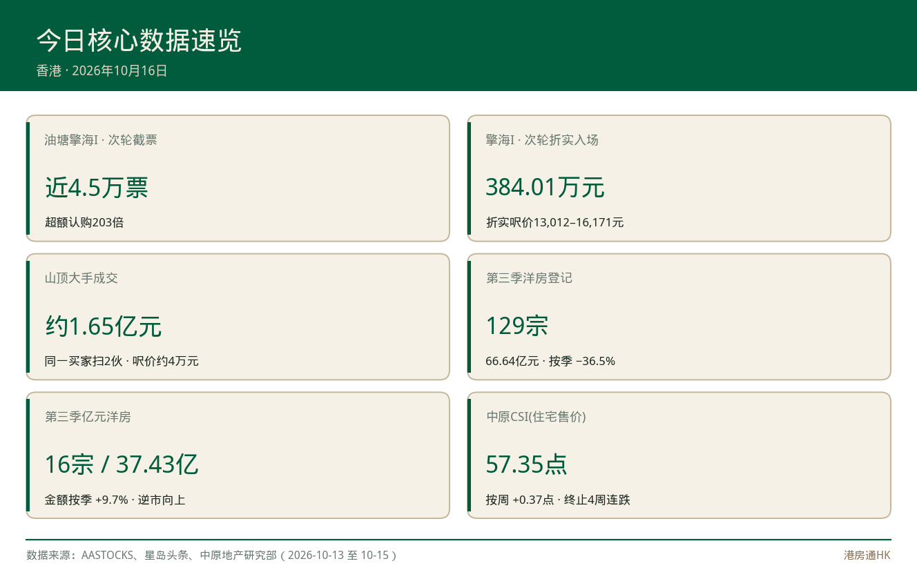This screenshot has width=917, height=588.
Task: Click the value 57.35点
Action: [x=527, y=464]
